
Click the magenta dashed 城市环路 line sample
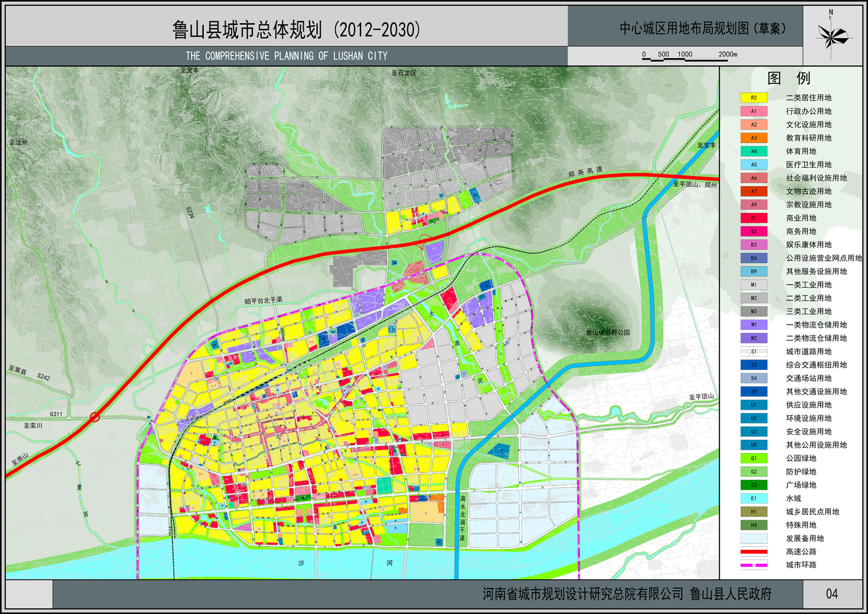pos(753,565)
